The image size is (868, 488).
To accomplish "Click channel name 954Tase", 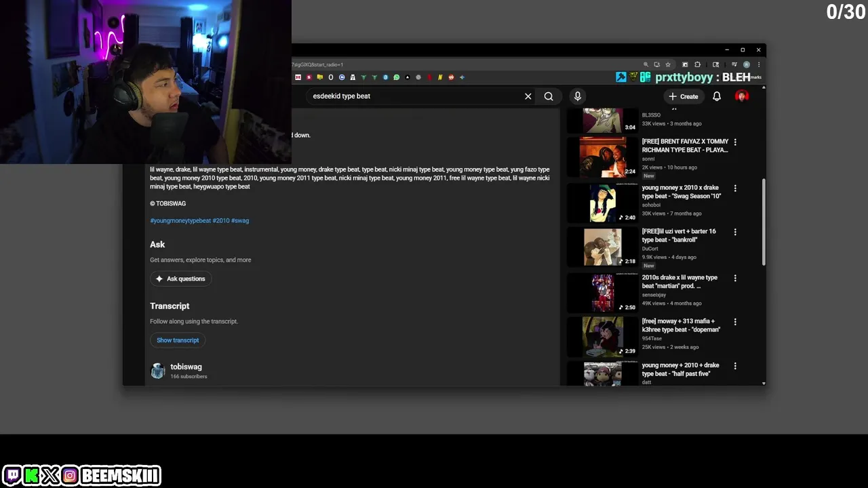I will click(652, 338).
